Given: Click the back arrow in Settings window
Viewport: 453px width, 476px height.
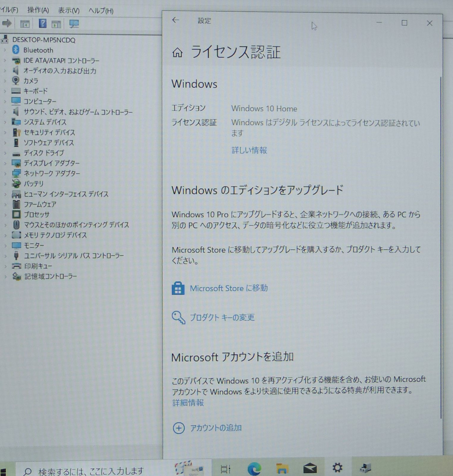Looking at the screenshot, I should pyautogui.click(x=175, y=20).
